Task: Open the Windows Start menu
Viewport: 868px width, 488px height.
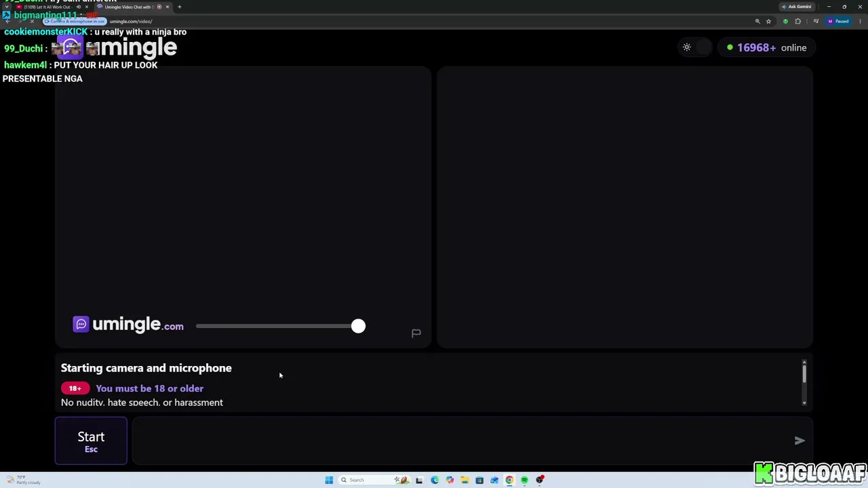Action: point(329,480)
